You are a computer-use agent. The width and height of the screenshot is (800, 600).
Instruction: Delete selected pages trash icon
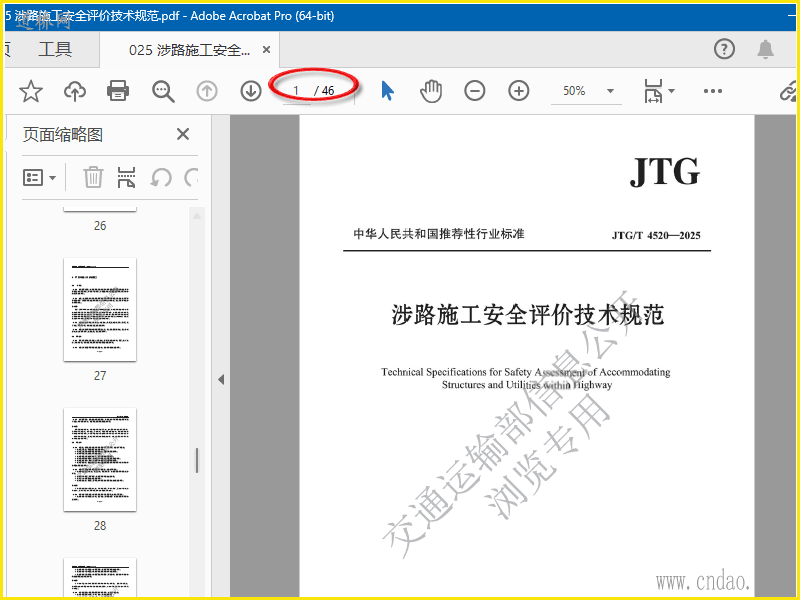[x=93, y=178]
